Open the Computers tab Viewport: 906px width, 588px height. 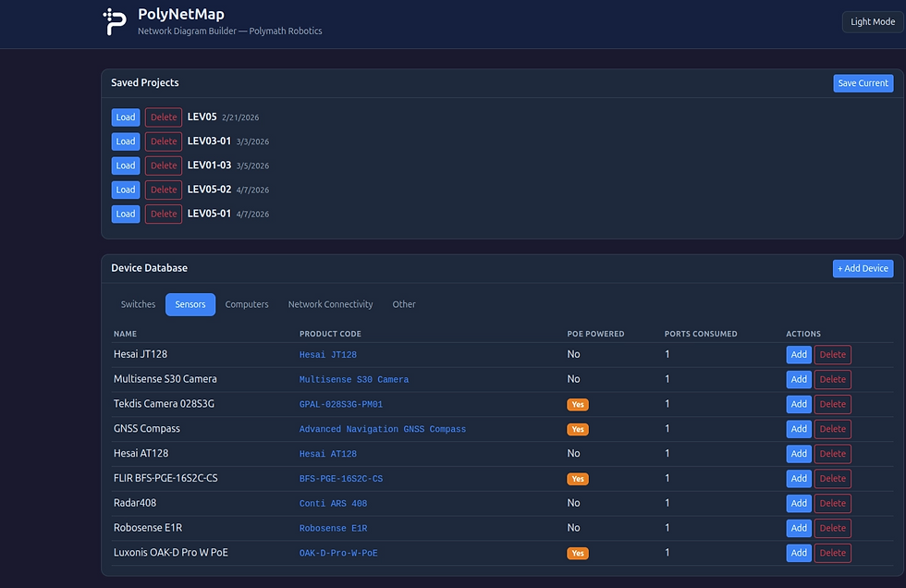(x=247, y=304)
